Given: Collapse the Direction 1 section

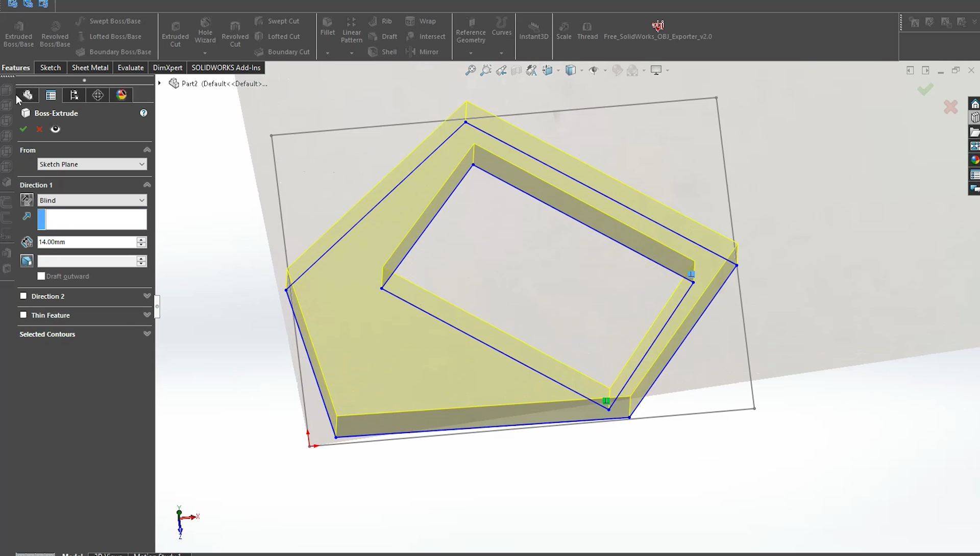Looking at the screenshot, I should pos(147,185).
